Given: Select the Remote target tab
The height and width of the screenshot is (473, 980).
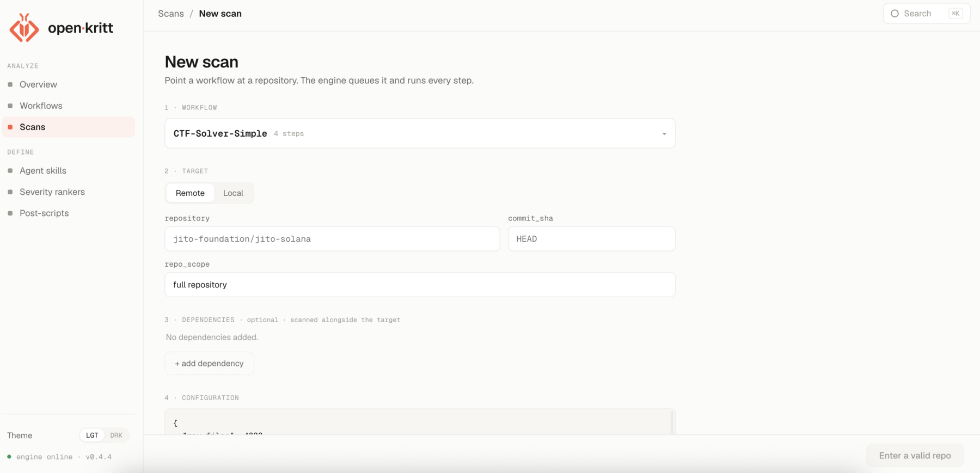Looking at the screenshot, I should click(190, 193).
